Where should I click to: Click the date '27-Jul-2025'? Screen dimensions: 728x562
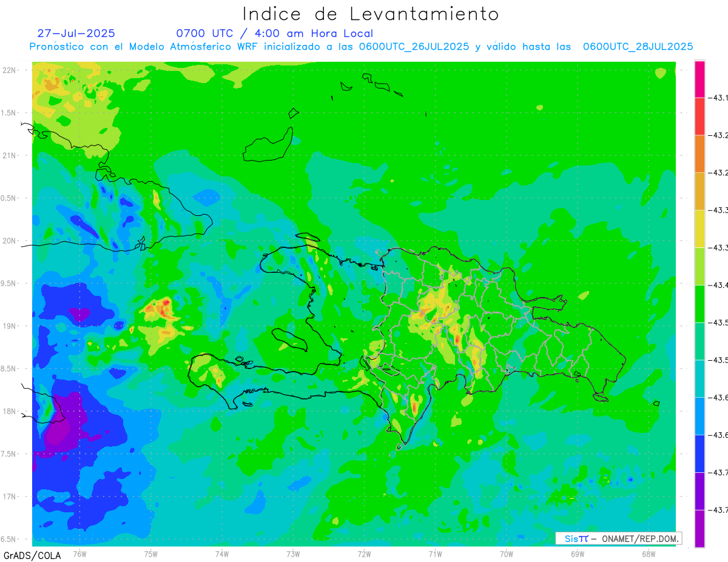tap(76, 33)
